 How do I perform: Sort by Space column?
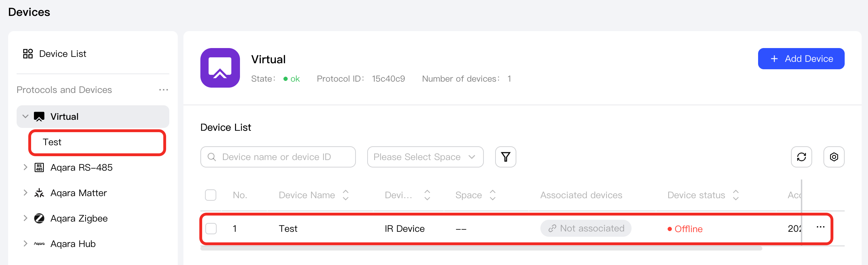click(493, 195)
